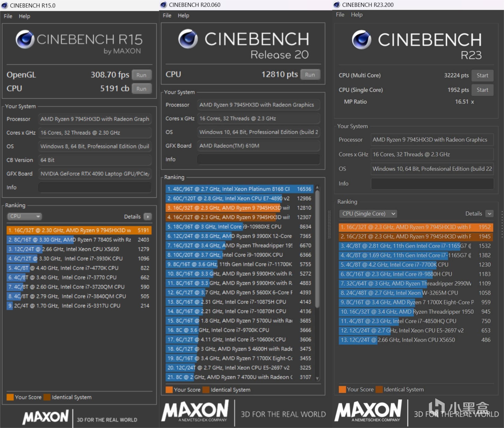Click the Cinebench R23 title bar icon
Viewport: 504px width, 428px height.
click(x=337, y=5)
